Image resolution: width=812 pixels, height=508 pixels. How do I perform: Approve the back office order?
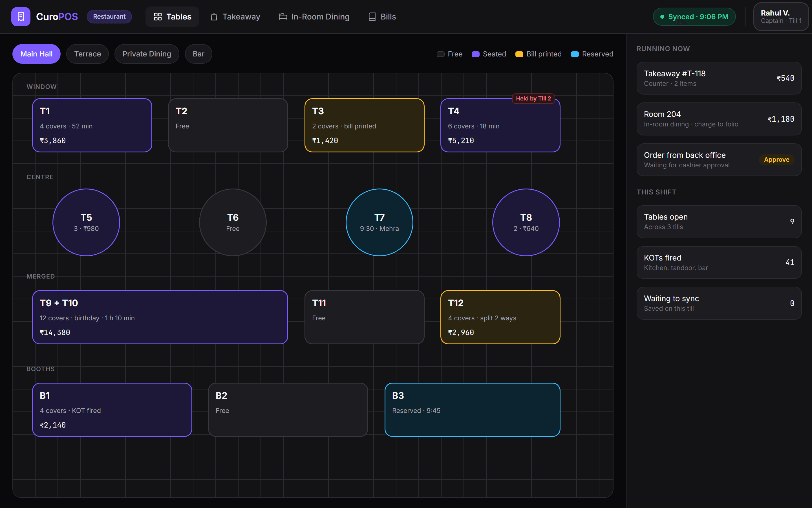tap(776, 159)
